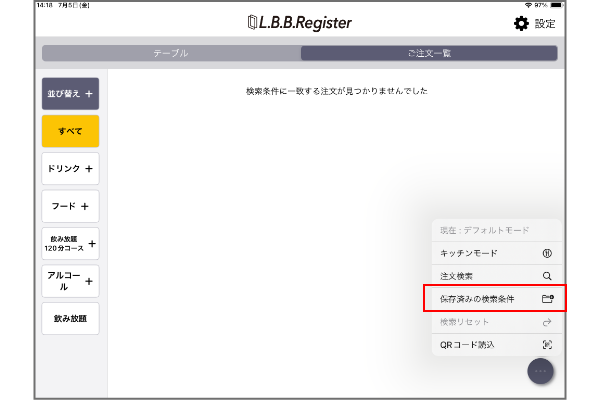This screenshot has height=400, width=600.
Task: Select the ご注文一覧 tab
Action: coord(429,53)
